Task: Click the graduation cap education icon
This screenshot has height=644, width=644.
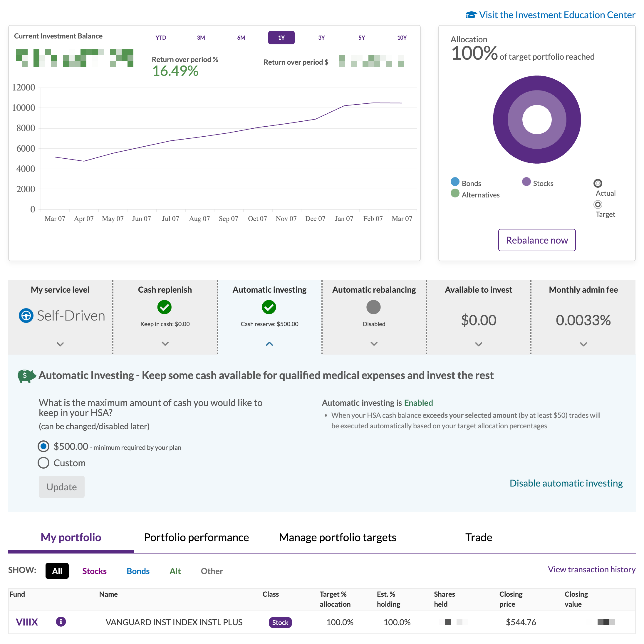Action: [x=471, y=15]
